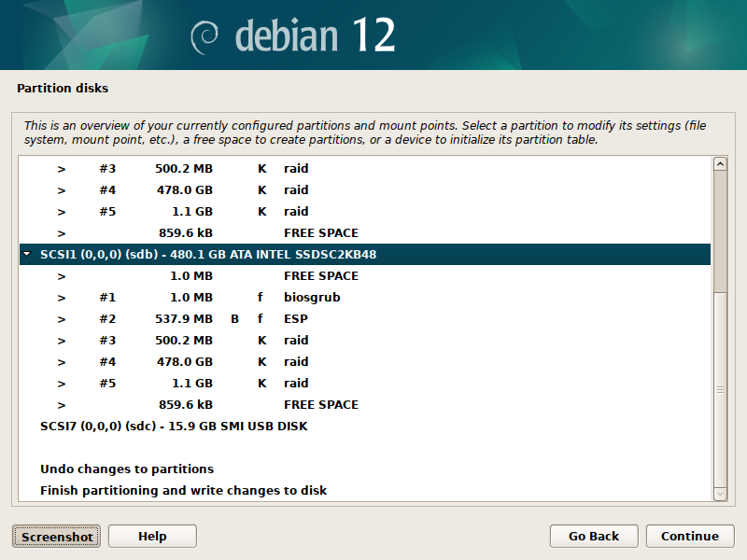Open the Help button
Screen dimensions: 747x560
pos(152,536)
